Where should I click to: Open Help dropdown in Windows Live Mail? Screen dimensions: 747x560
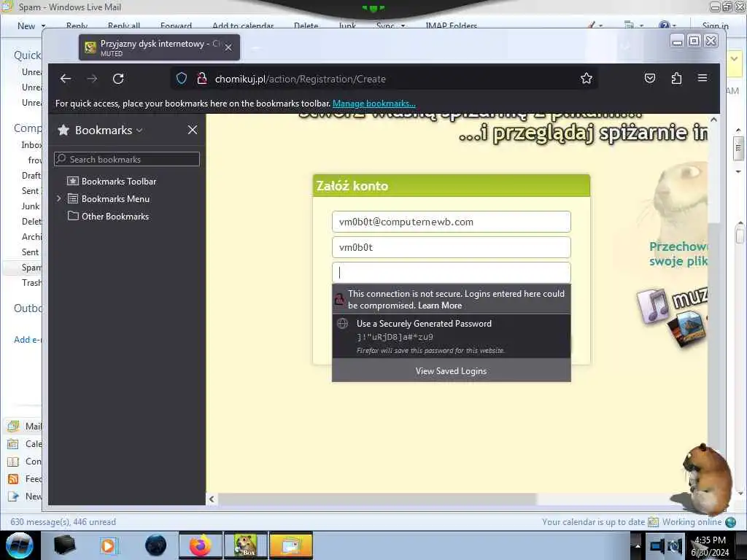(x=667, y=26)
